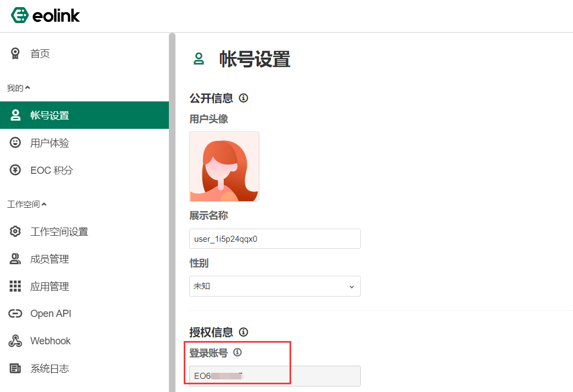Click the info icon next to 公开信息
This screenshot has height=392, width=573.
tap(243, 98)
